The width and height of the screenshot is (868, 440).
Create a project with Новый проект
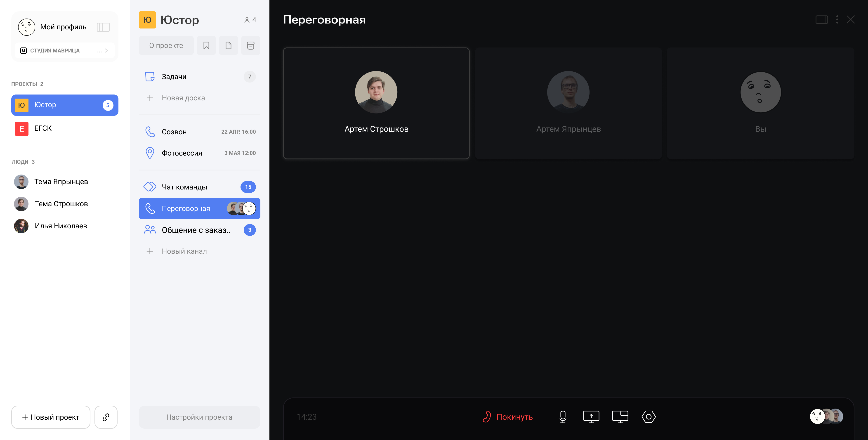(x=51, y=417)
